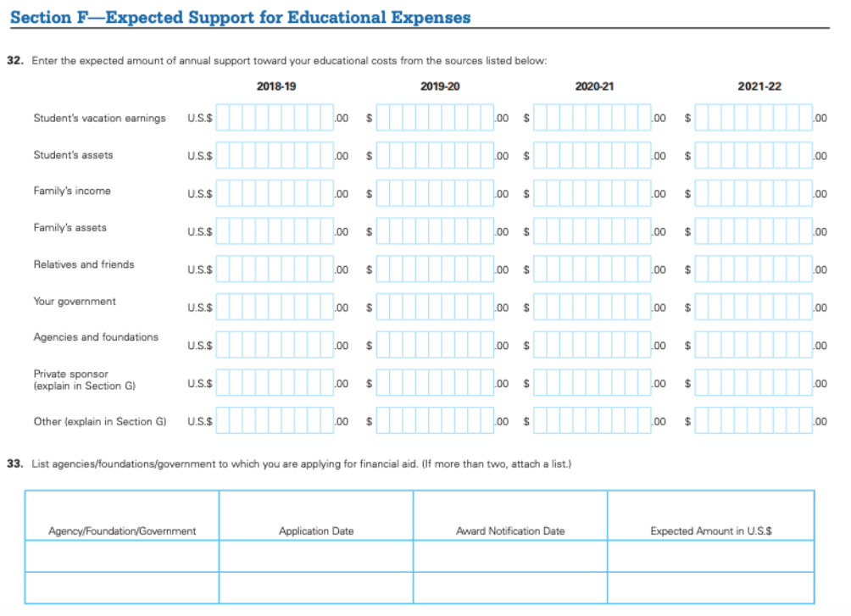Screen dimensions: 851x616
Task: Select Student's vacation earnings field for 2021-22
Action: tap(753, 119)
